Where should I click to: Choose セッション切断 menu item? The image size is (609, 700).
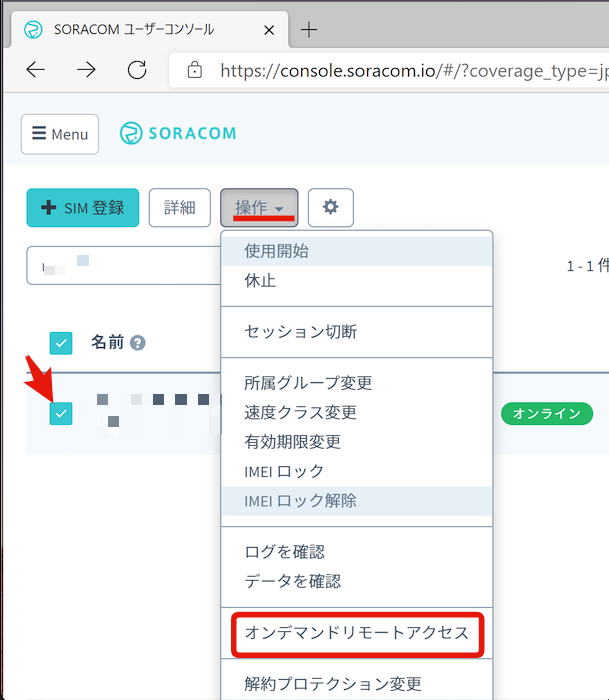pyautogui.click(x=301, y=331)
